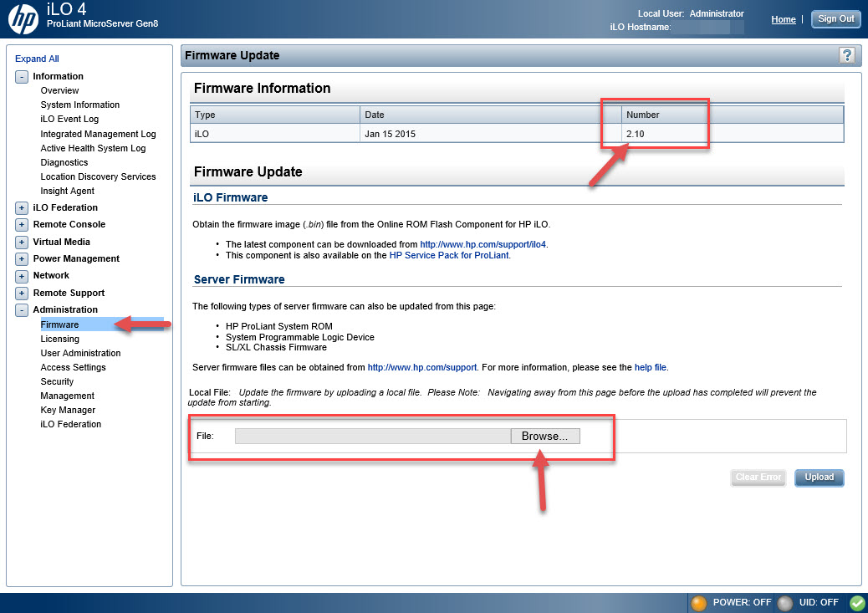Click the green health checkmark icon
This screenshot has height=613, width=868.
point(856,602)
